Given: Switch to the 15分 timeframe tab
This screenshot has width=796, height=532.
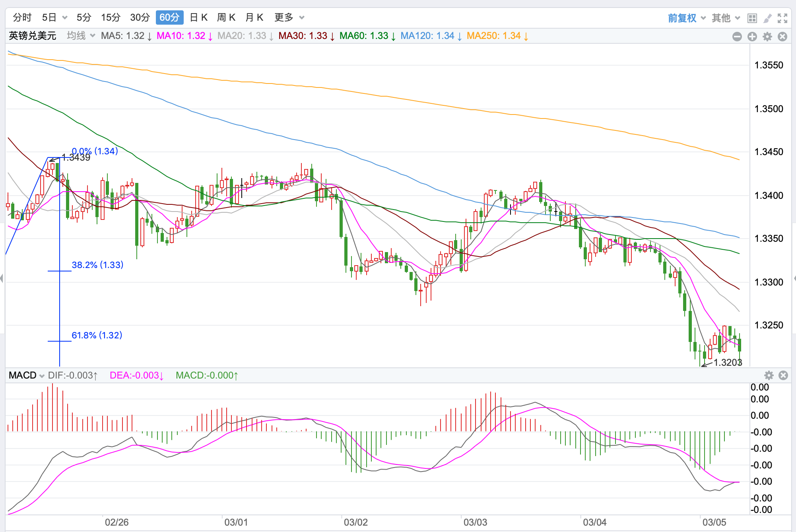Looking at the screenshot, I should [x=111, y=17].
